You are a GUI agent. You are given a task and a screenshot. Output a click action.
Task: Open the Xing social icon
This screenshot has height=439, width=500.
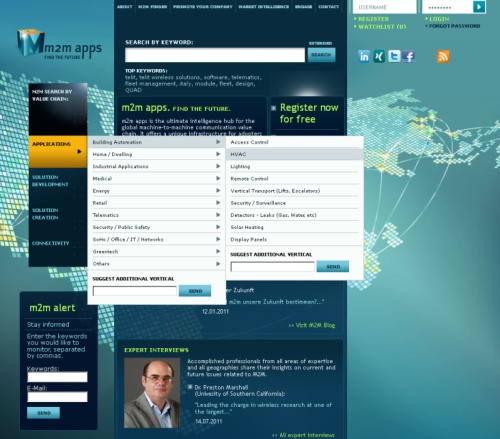379,56
